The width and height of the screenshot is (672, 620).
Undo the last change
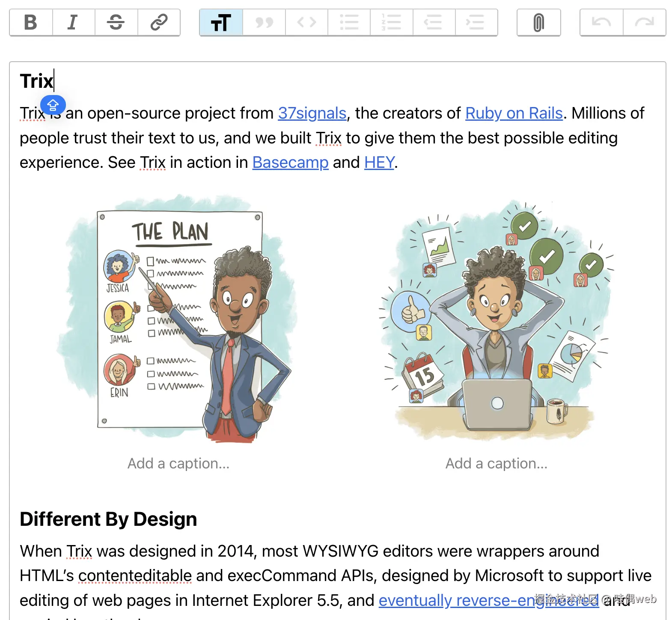tap(601, 22)
